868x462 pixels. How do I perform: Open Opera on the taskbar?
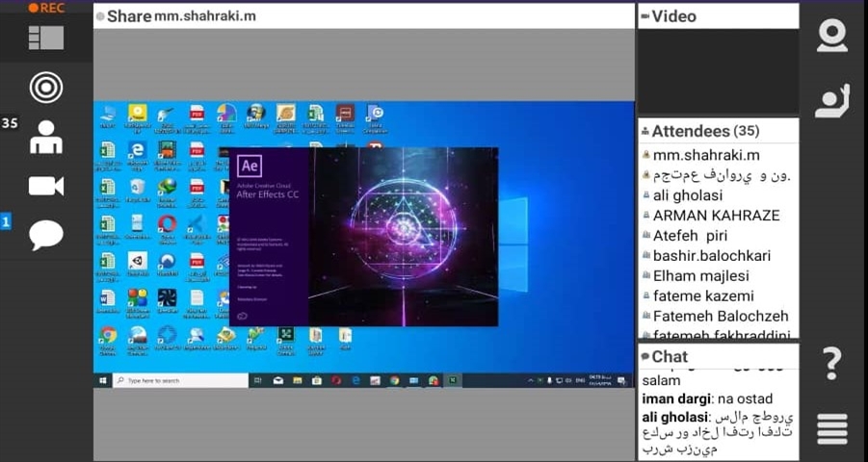336,380
